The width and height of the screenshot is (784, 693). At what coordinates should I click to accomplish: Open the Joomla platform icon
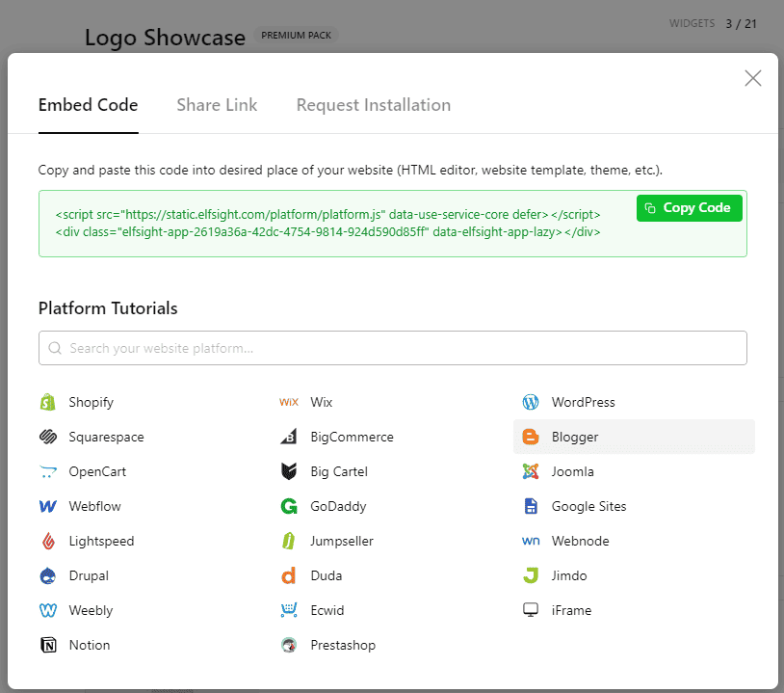click(531, 471)
